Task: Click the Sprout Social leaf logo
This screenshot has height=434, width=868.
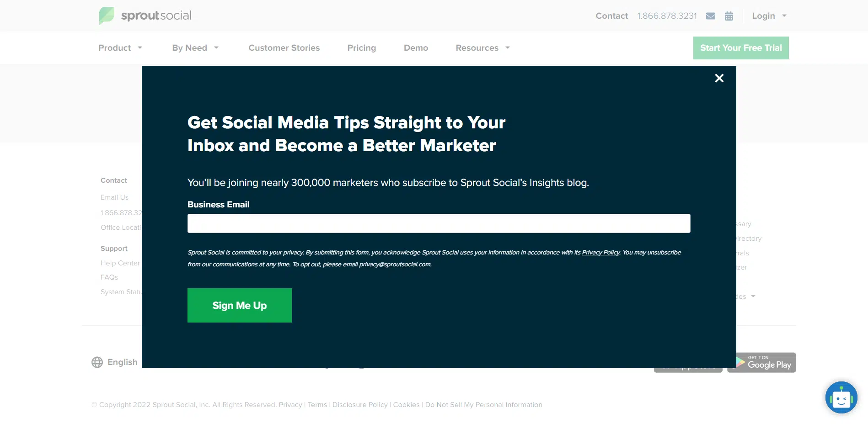Action: pyautogui.click(x=107, y=16)
